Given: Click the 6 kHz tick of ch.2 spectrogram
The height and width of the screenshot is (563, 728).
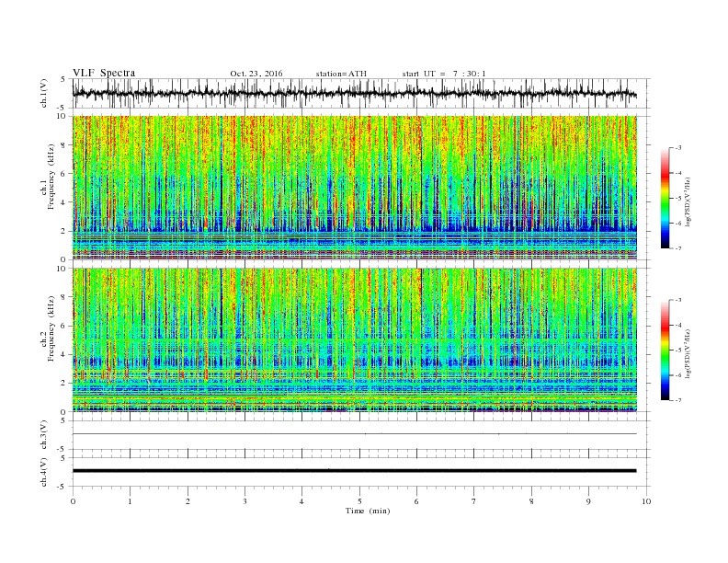Looking at the screenshot, I should click(x=64, y=326).
